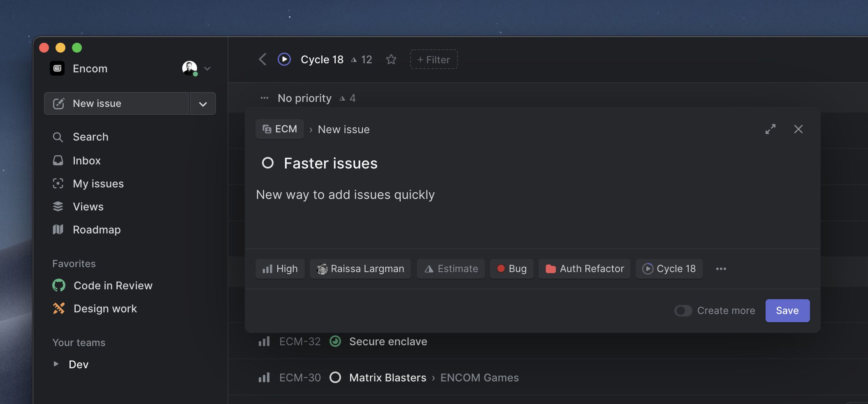
Task: Save the new issue
Action: tap(787, 311)
